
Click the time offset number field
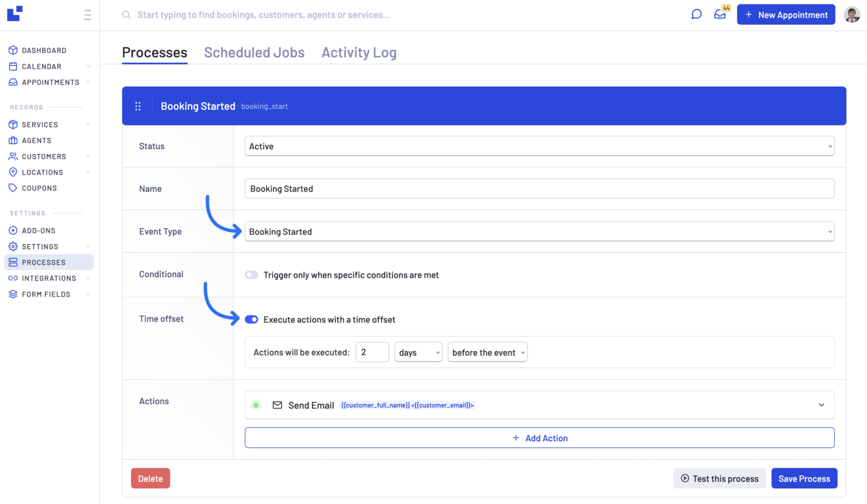point(372,352)
